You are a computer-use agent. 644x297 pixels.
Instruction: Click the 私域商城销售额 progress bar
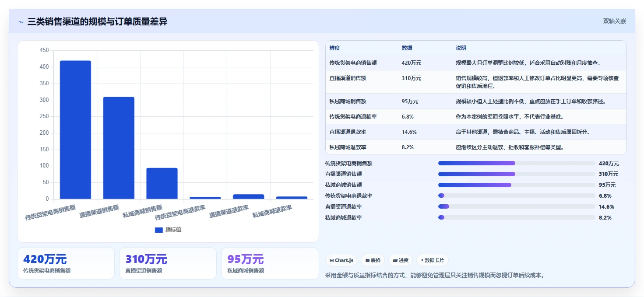517,185
